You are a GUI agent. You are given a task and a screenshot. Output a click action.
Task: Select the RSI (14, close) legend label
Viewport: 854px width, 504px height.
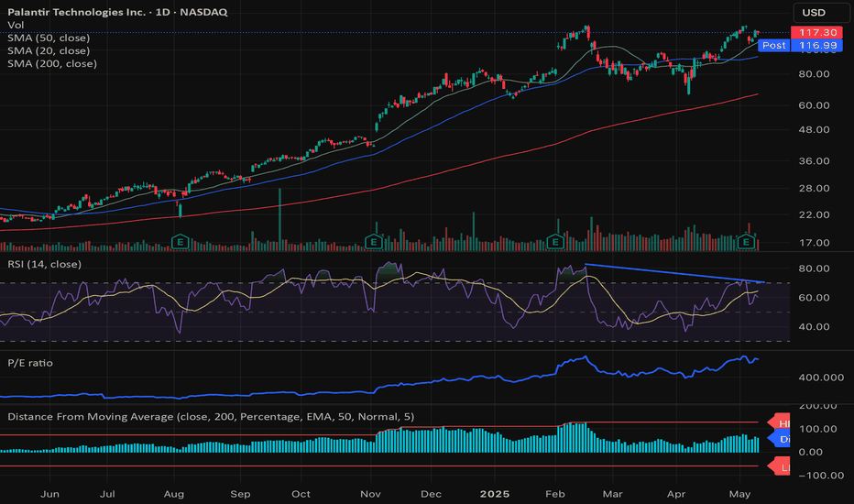[x=44, y=264]
